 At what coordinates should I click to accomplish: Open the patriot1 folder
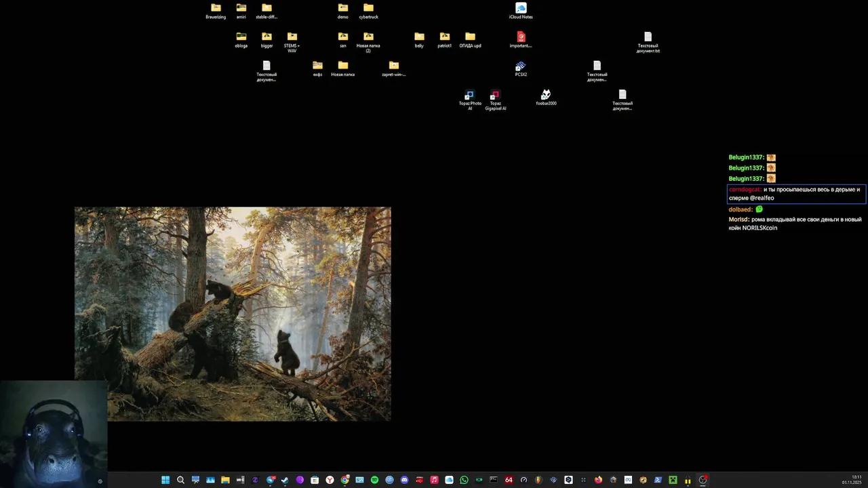[x=445, y=40]
